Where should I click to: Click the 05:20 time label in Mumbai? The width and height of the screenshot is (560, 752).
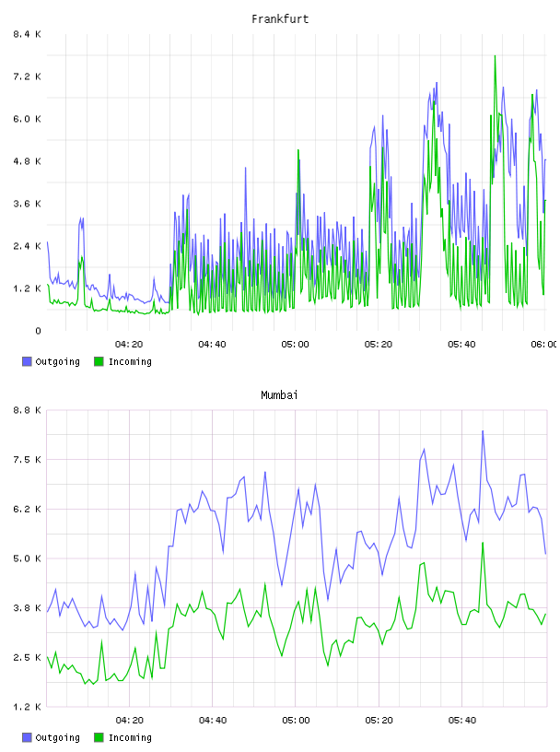pos(379,721)
